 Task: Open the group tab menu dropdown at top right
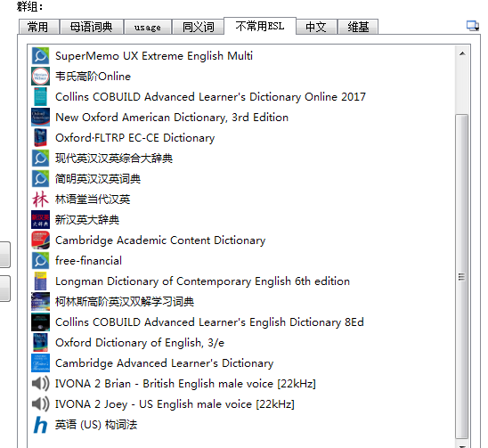[x=473, y=26]
